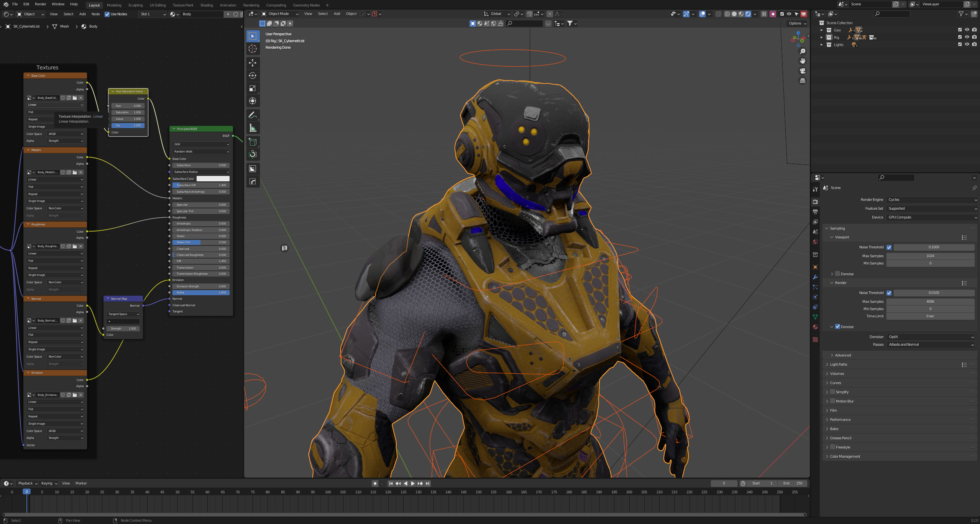Toggle Render Noise Threshold checkbox
The image size is (980, 524).
coord(889,293)
